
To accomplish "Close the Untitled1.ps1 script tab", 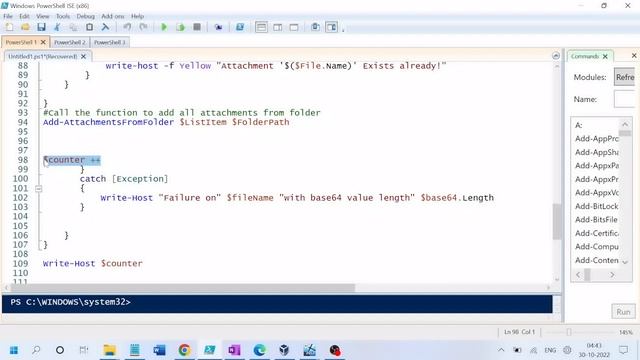I will pyautogui.click(x=84, y=56).
